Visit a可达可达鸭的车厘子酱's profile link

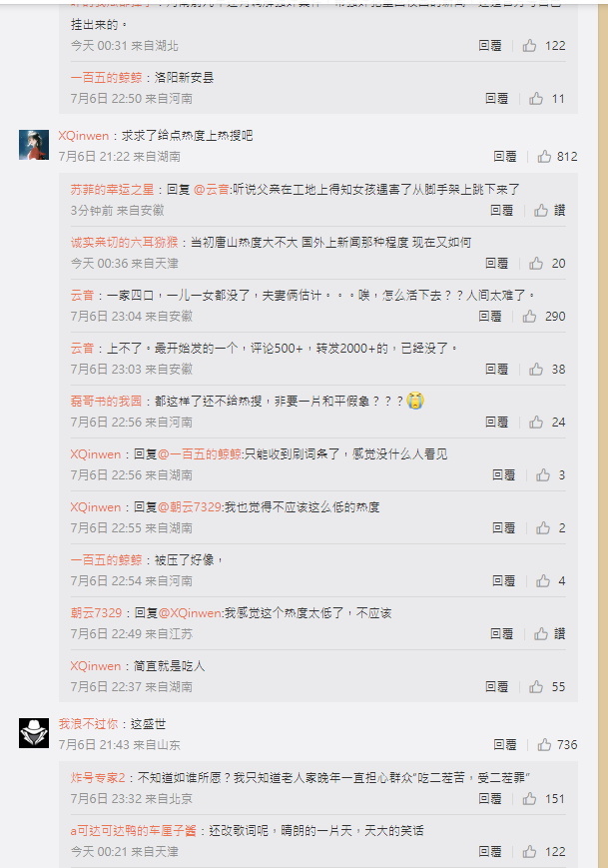[x=134, y=830]
